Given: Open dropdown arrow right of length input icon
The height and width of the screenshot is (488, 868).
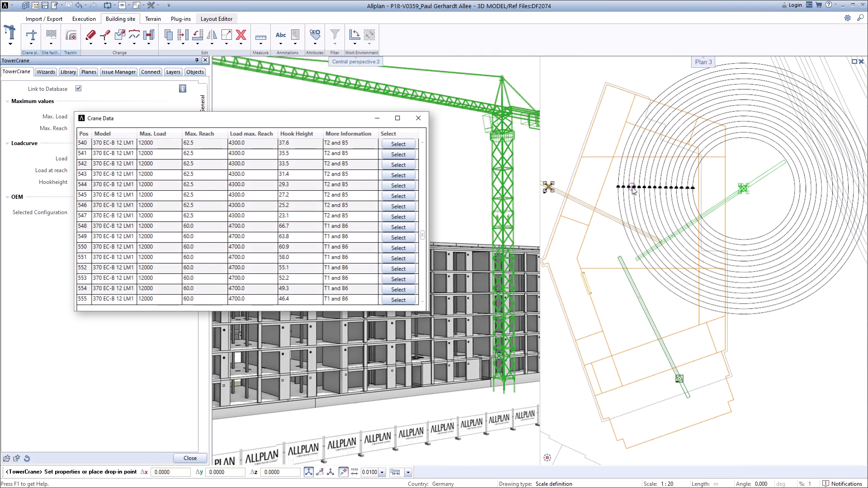Looking at the screenshot, I should point(408,472).
